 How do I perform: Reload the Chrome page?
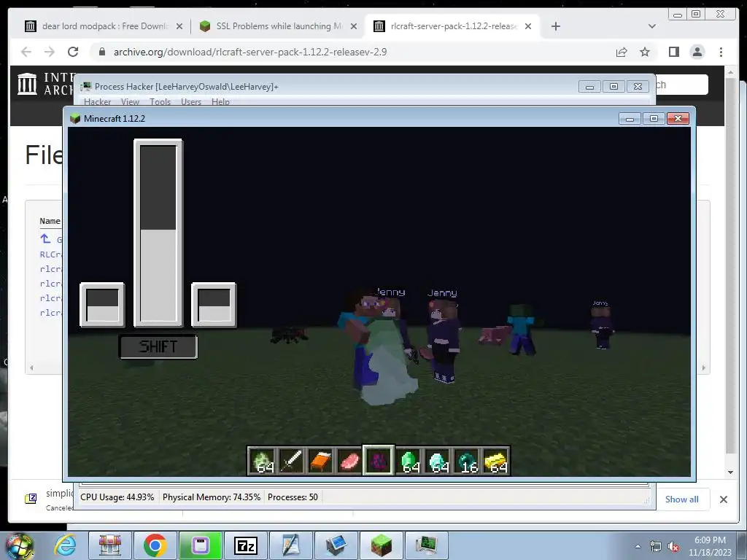pos(73,52)
